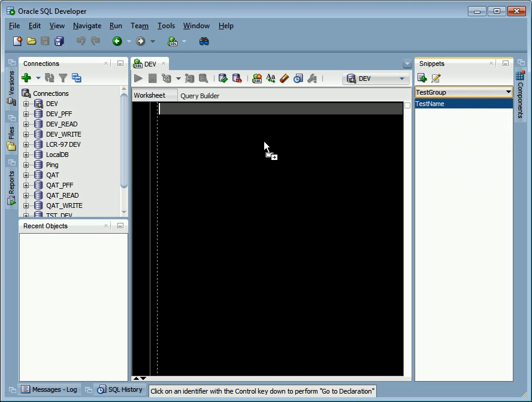Viewport: 532px width, 402px height.
Task: Click the Commit database icon
Action: coord(223,78)
